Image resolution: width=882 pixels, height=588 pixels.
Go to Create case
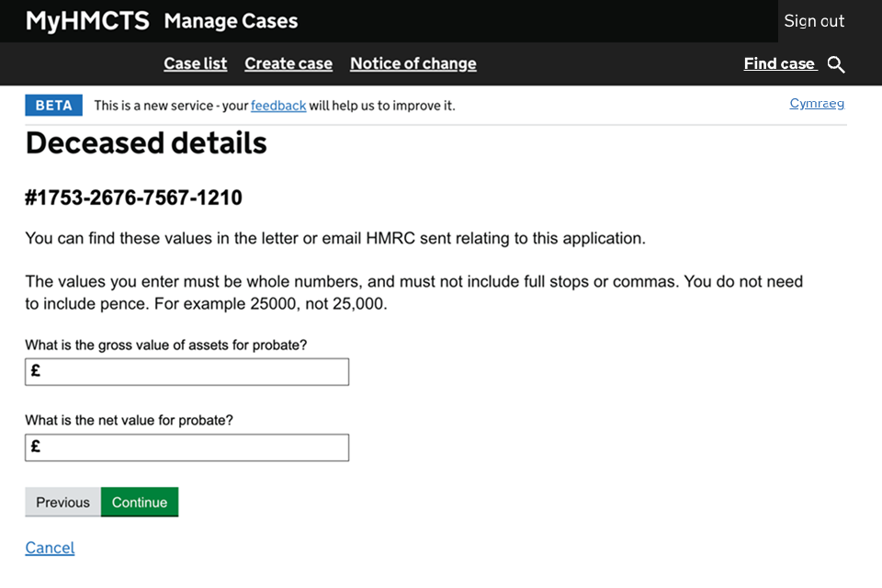[288, 63]
